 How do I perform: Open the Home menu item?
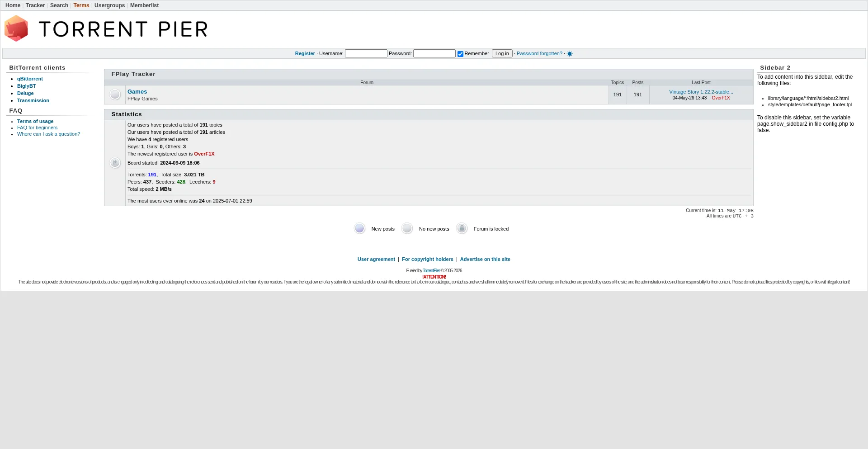13,5
